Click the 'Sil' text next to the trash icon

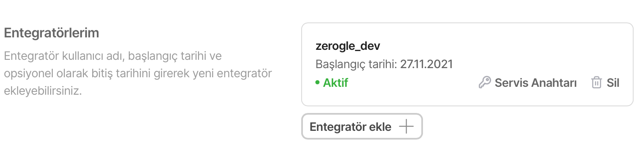pyautogui.click(x=613, y=83)
